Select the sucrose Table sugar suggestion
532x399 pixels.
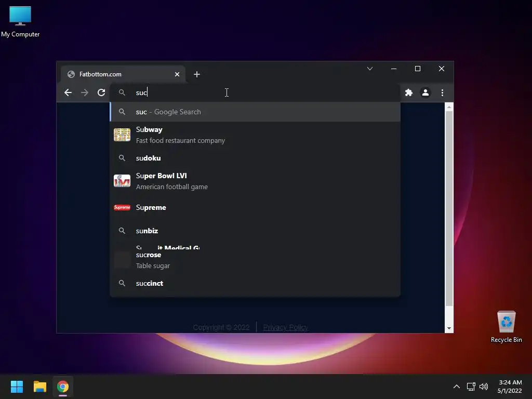click(255, 260)
